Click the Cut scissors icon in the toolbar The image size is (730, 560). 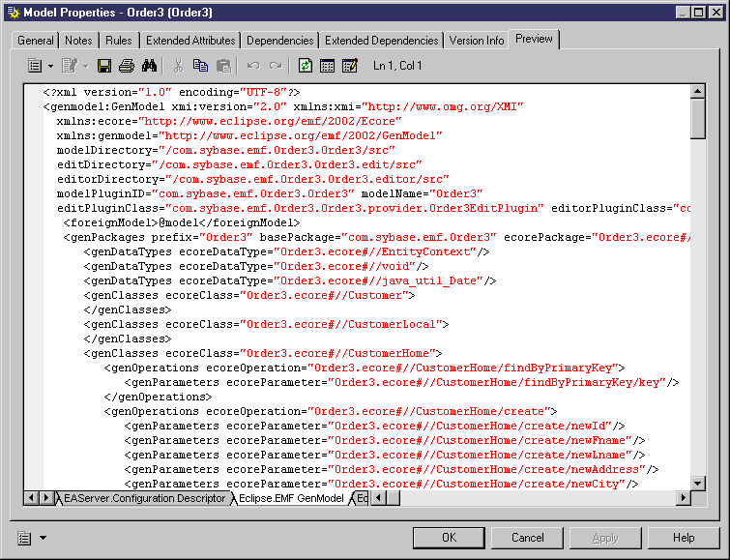tap(178, 66)
